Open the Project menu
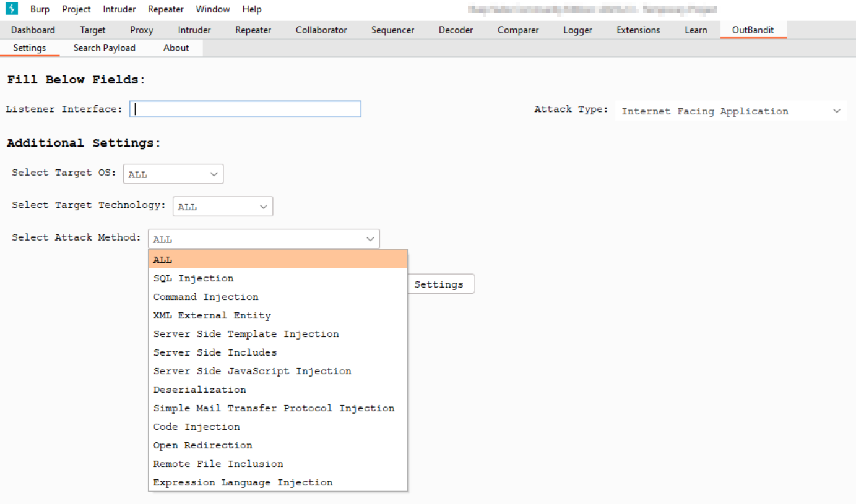The height and width of the screenshot is (504, 856). [x=76, y=9]
